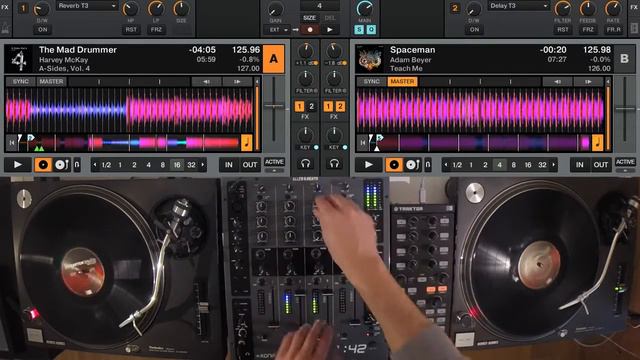Viewport: 640px width, 360px height.
Task: Enable SYNC on Deck A
Action: [x=21, y=82]
